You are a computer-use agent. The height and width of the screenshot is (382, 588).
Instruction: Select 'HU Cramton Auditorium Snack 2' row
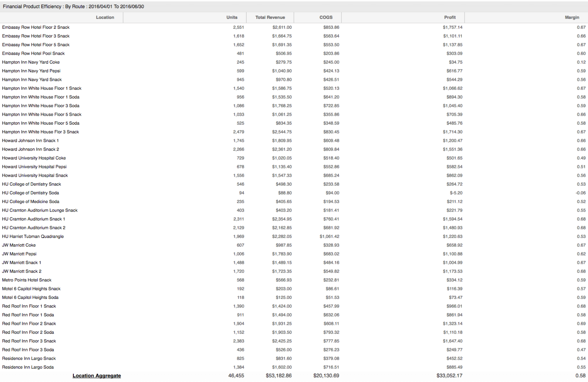294,228
